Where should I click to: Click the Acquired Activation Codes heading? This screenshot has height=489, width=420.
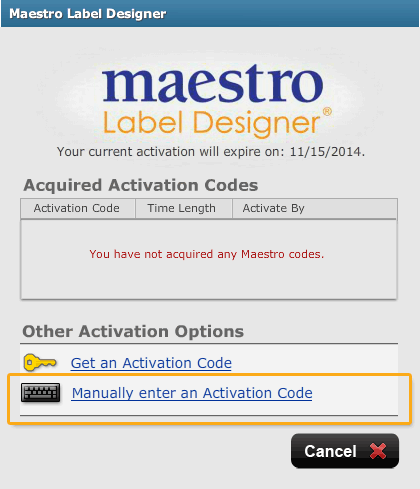141,185
